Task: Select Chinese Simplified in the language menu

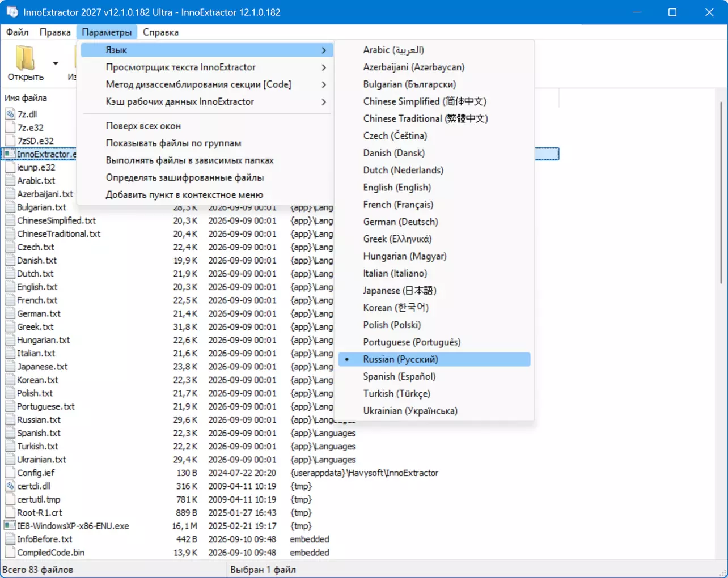Action: [434, 101]
